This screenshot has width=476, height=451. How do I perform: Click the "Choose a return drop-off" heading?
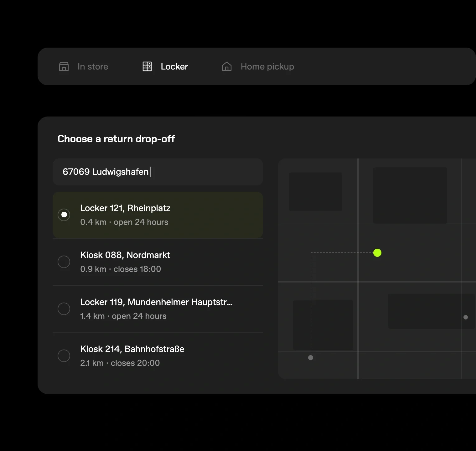pyautogui.click(x=116, y=139)
